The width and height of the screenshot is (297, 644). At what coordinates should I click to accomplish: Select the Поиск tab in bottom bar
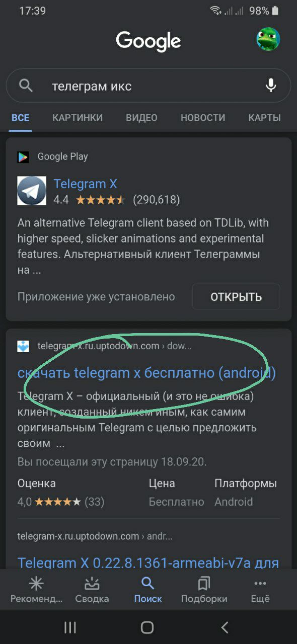point(148,590)
